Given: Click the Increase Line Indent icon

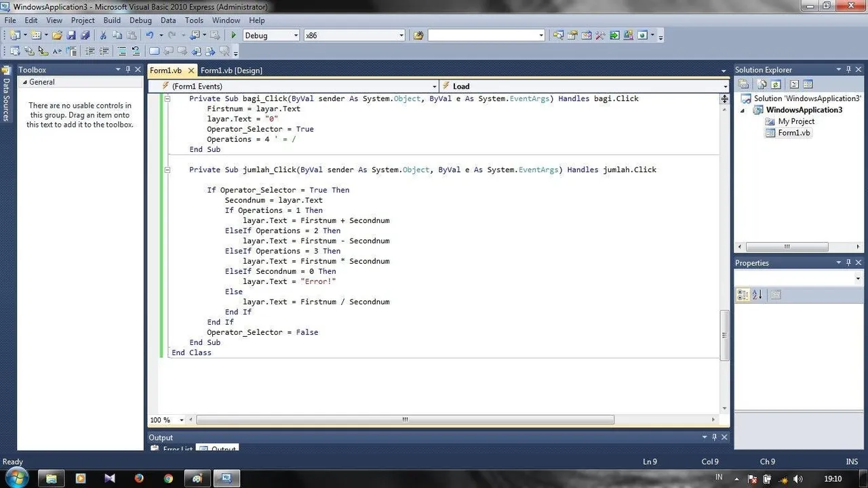Looking at the screenshot, I should (104, 51).
